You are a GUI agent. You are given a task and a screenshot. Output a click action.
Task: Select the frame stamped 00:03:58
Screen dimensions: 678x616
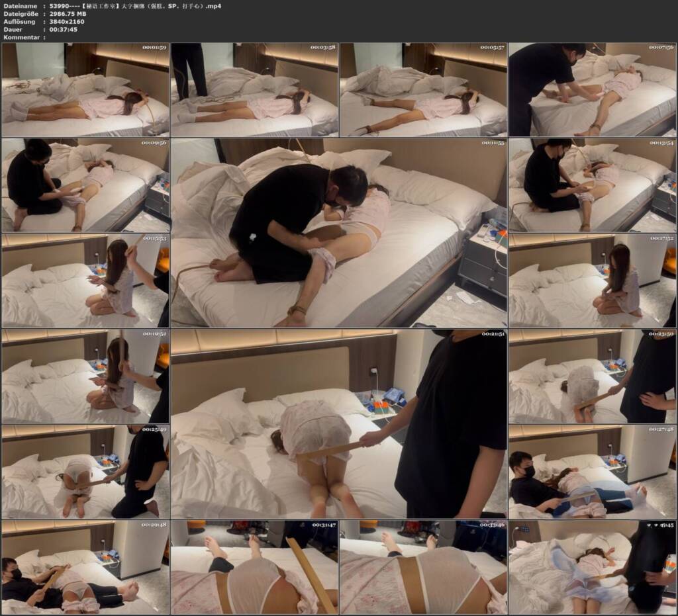254,90
